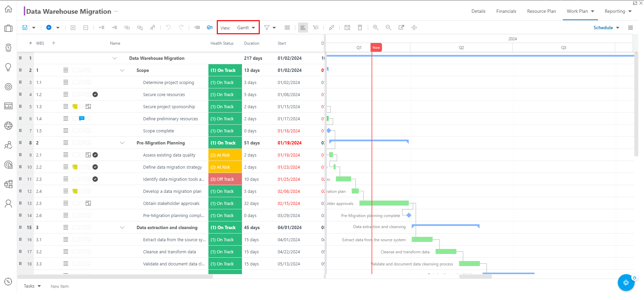Click the Duration column header

pos(252,43)
